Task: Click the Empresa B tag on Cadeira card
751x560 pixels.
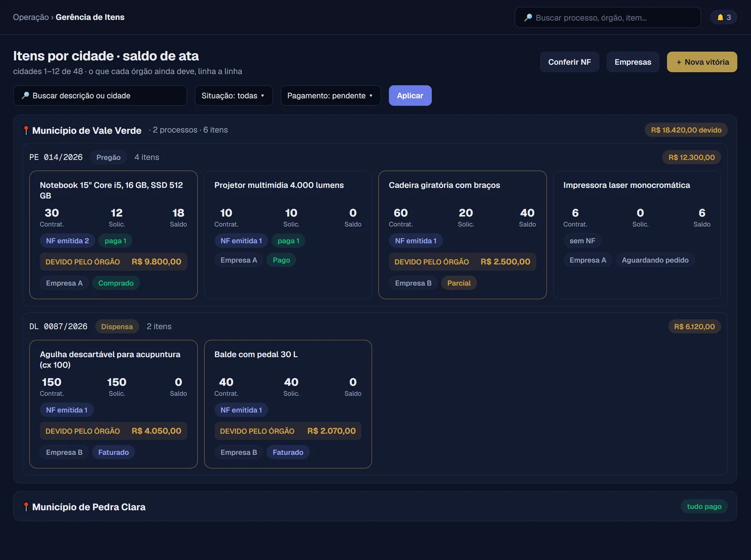Action: pos(413,283)
